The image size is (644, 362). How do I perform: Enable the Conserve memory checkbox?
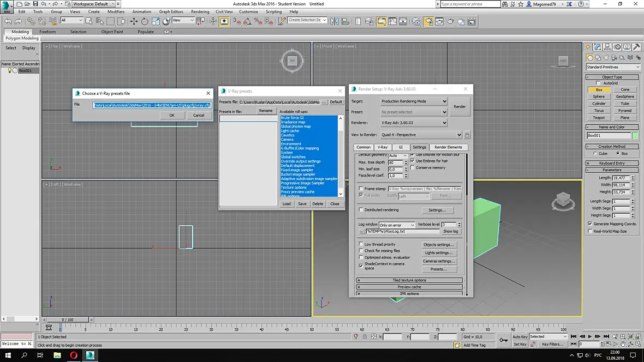pyautogui.click(x=413, y=167)
